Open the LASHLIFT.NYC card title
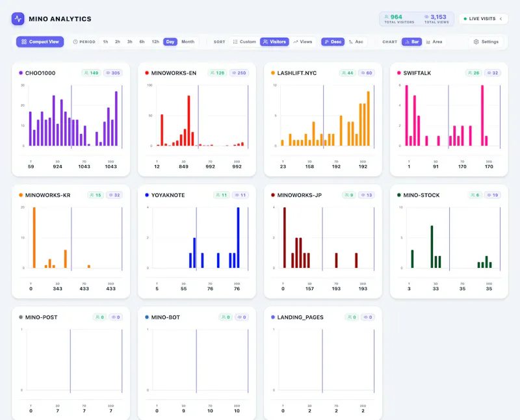This screenshot has width=520, height=420. pos(297,73)
